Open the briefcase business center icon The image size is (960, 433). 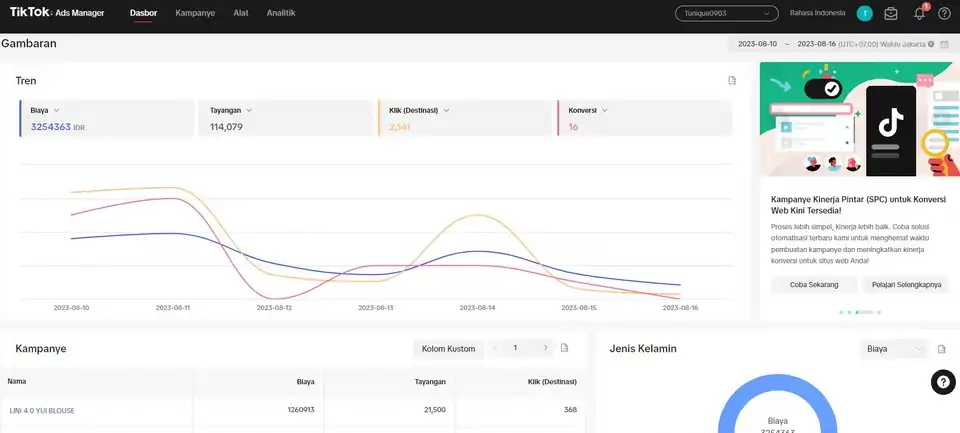891,13
